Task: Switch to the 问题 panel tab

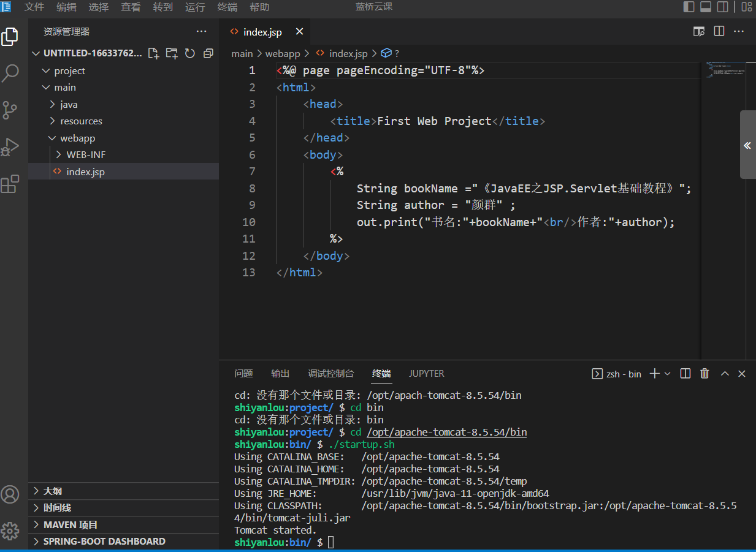Action: click(x=243, y=374)
